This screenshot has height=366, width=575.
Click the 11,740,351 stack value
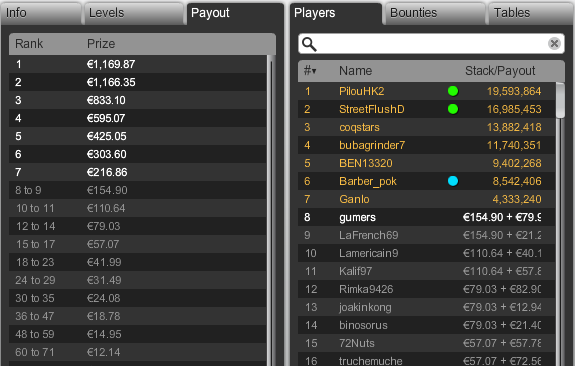tap(514, 145)
